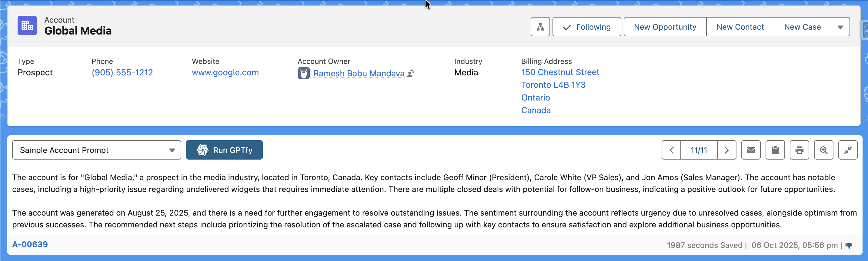
Task: Go to previous response
Action: [x=671, y=150]
